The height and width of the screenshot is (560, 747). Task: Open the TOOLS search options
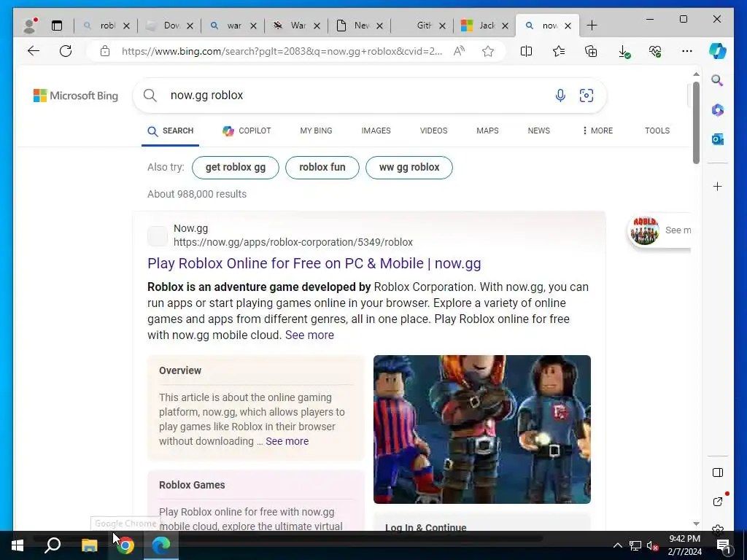click(657, 131)
